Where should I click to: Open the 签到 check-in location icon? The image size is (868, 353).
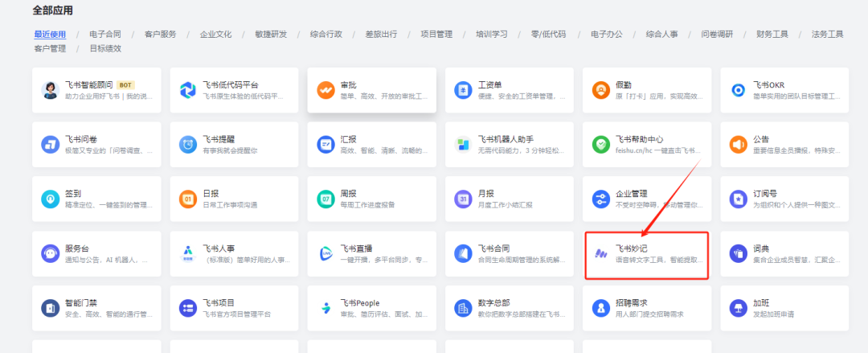tap(51, 199)
